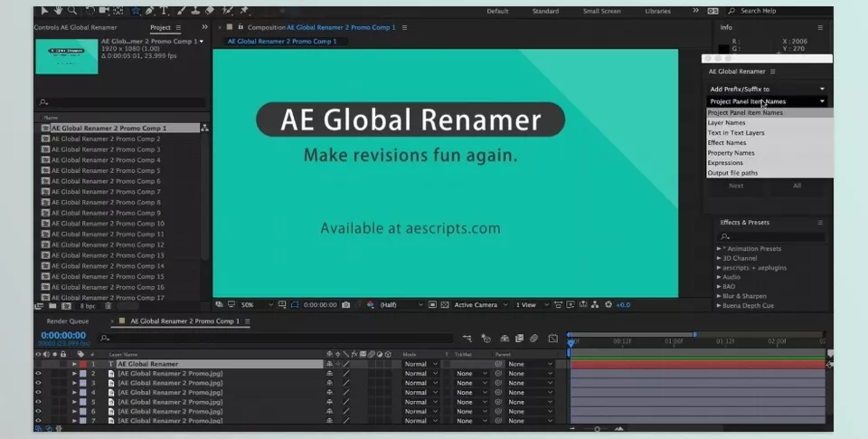Switch to Render Queue tab
Screen dimensions: 868x439
tap(68, 321)
